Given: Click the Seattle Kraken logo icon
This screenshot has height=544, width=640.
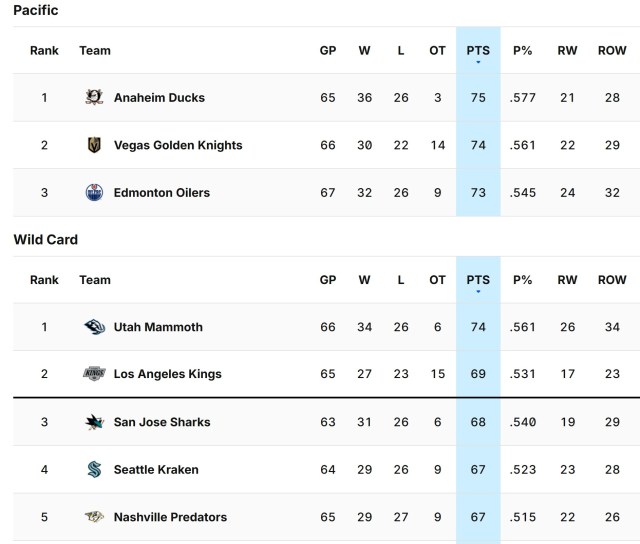Looking at the screenshot, I should pyautogui.click(x=94, y=470).
